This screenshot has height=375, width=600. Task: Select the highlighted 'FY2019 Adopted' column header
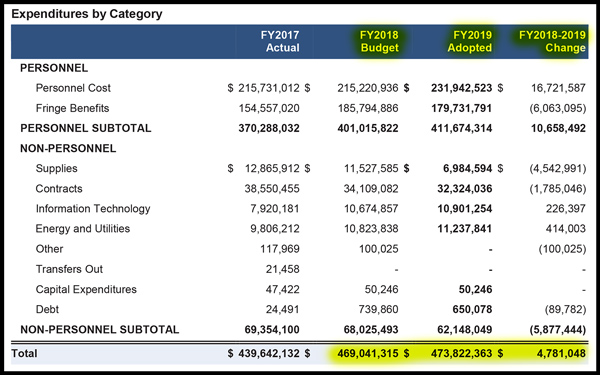coord(470,41)
